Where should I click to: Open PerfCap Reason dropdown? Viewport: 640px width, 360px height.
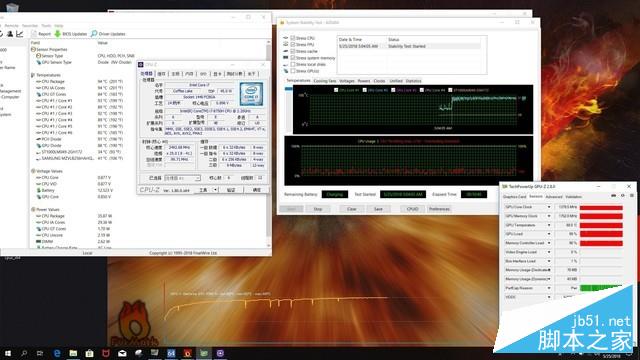[549, 288]
